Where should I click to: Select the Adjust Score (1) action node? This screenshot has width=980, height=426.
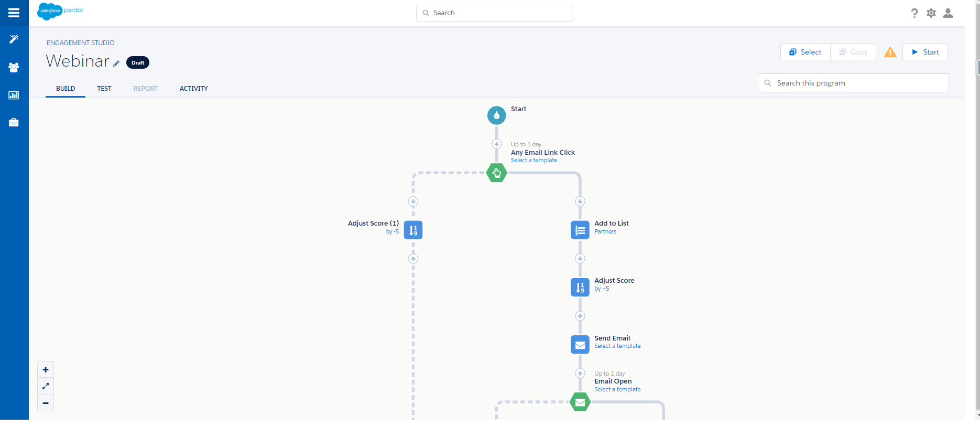pyautogui.click(x=413, y=230)
